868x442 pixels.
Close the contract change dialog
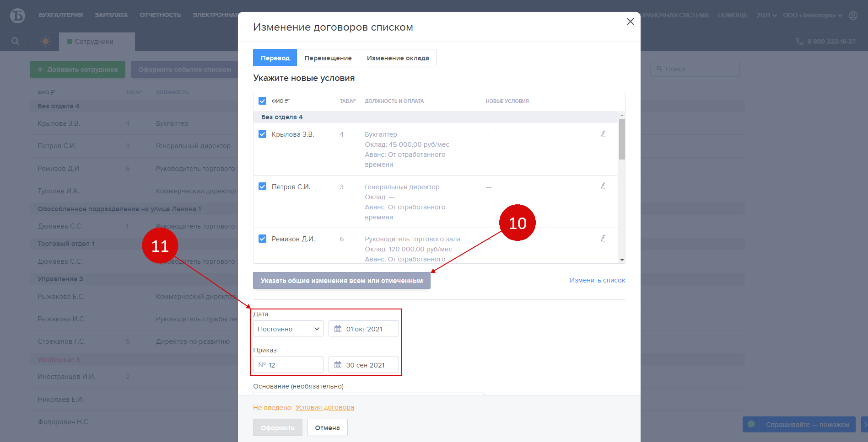[x=630, y=21]
